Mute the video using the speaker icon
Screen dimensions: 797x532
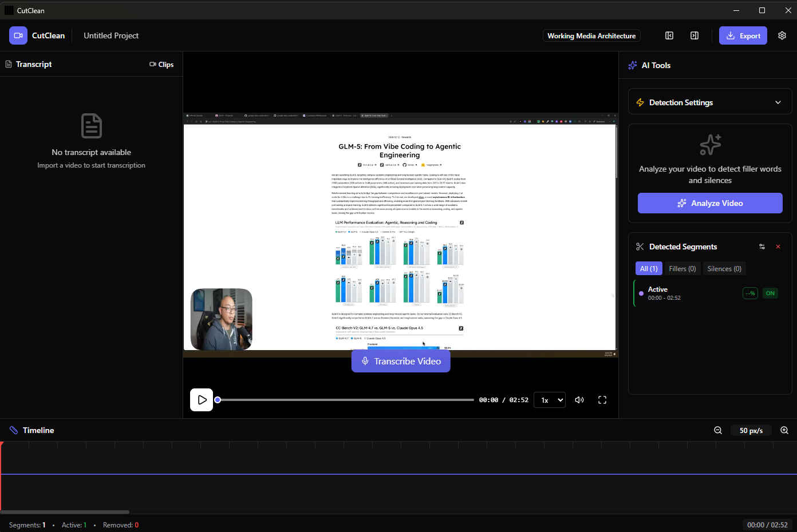[x=579, y=400]
